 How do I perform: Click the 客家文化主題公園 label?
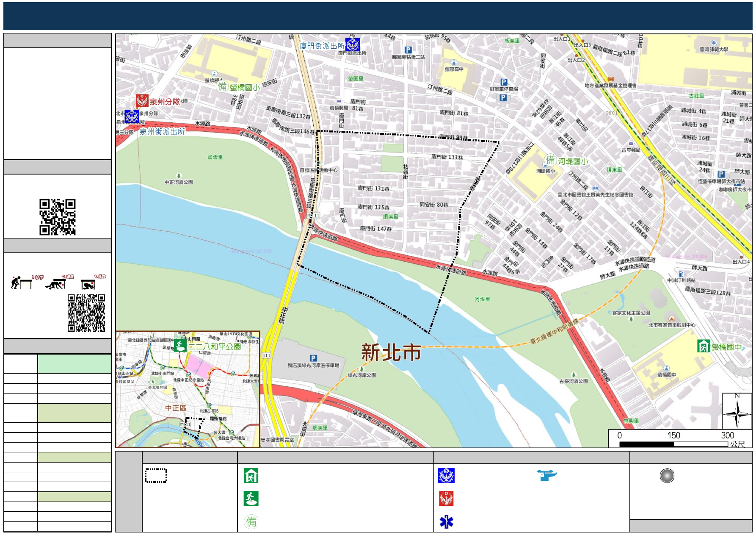(631, 313)
